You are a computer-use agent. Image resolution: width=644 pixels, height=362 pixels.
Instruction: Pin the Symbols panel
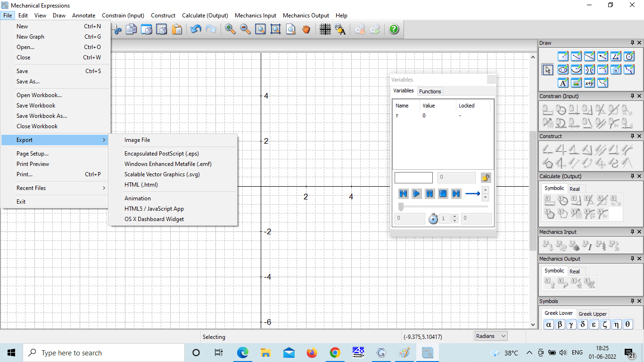point(633,301)
